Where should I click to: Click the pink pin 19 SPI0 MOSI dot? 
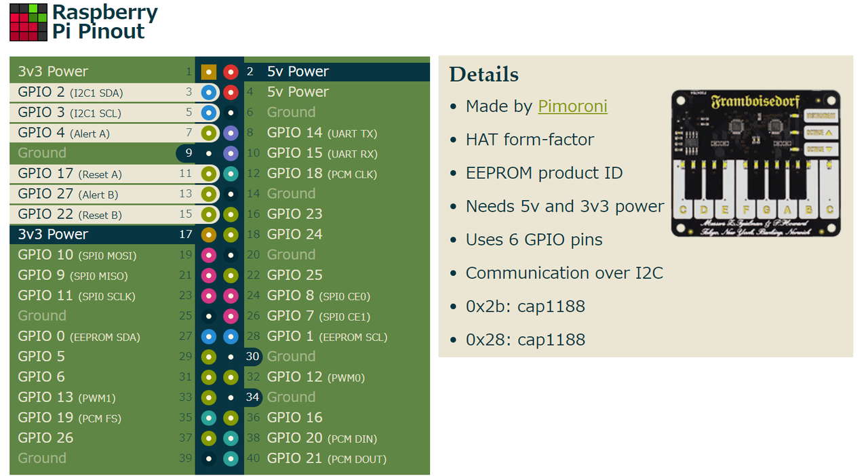pos(209,255)
